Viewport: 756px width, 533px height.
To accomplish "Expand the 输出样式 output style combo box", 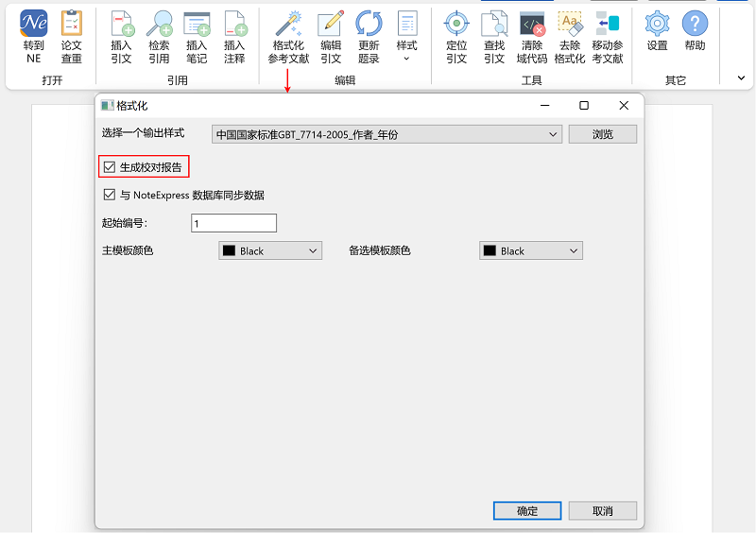I will click(387, 134).
